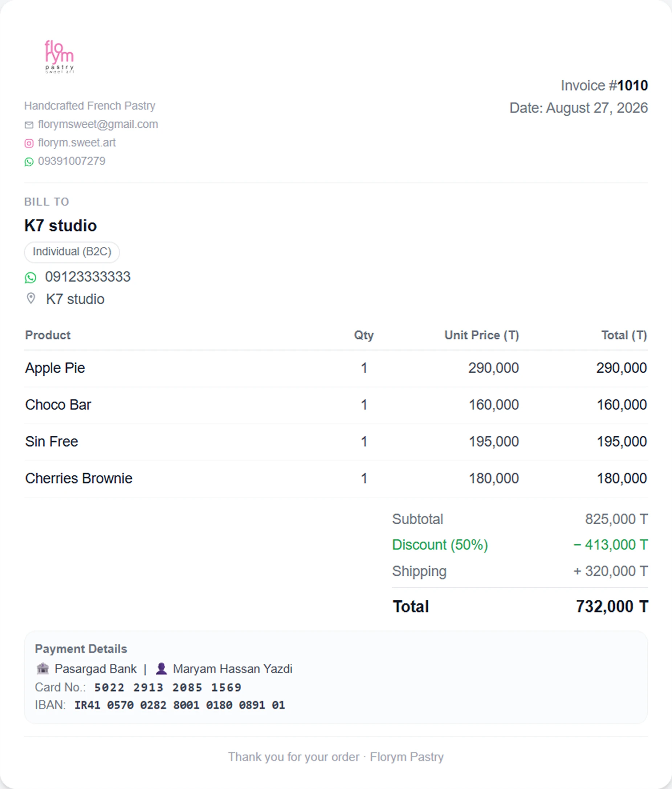Click the Maryam Hassan Yazdi name

coord(233,669)
